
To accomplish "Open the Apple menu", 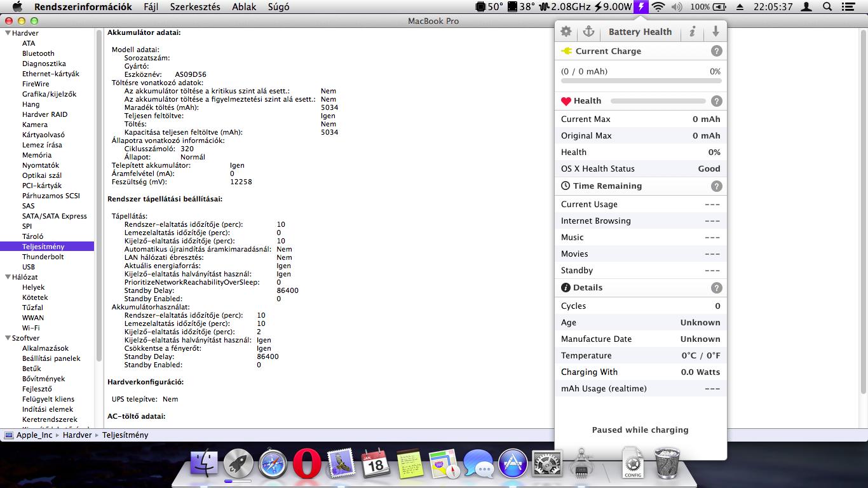I will click(17, 7).
